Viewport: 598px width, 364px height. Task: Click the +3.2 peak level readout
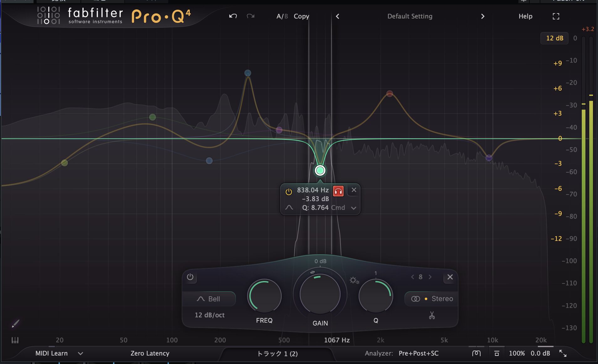tap(588, 29)
